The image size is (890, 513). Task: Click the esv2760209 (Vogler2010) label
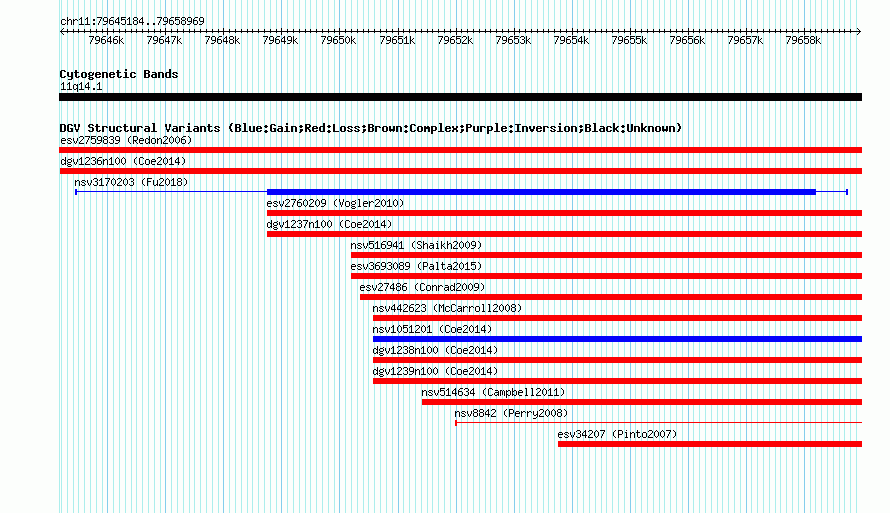tap(335, 203)
